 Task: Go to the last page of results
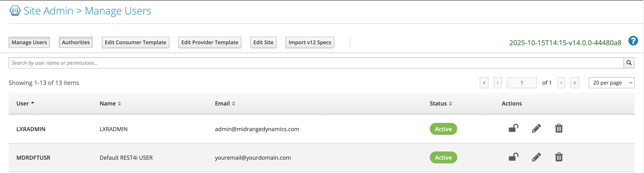click(574, 83)
